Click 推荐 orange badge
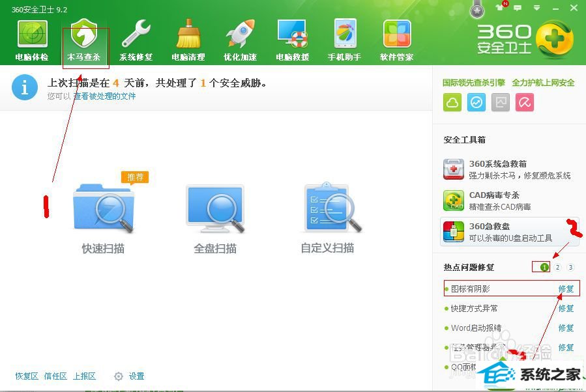This screenshot has height=392, width=586. point(135,177)
